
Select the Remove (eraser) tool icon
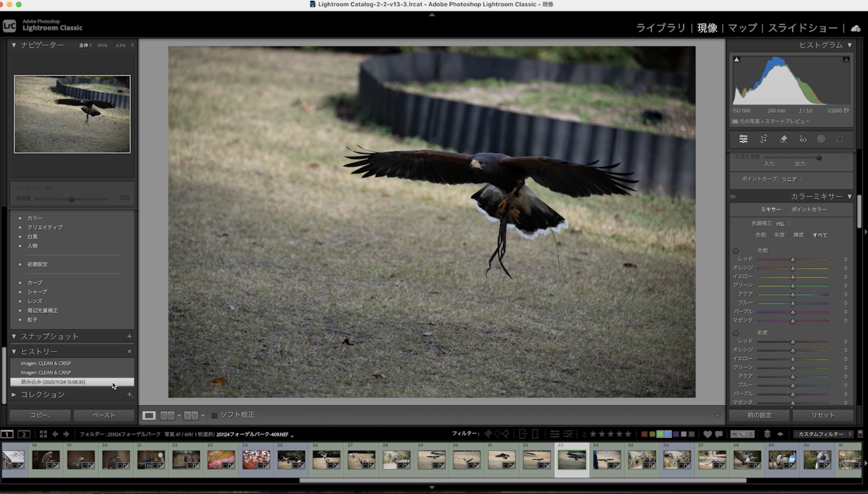click(783, 139)
